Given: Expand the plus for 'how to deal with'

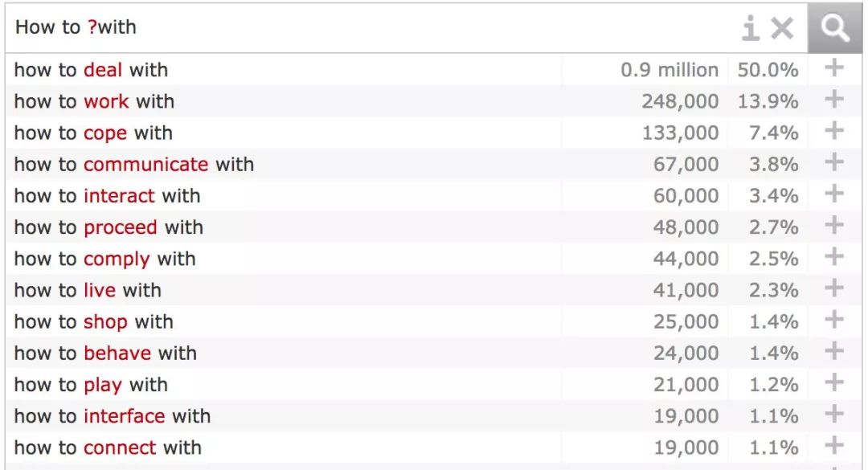Looking at the screenshot, I should coord(833,68).
